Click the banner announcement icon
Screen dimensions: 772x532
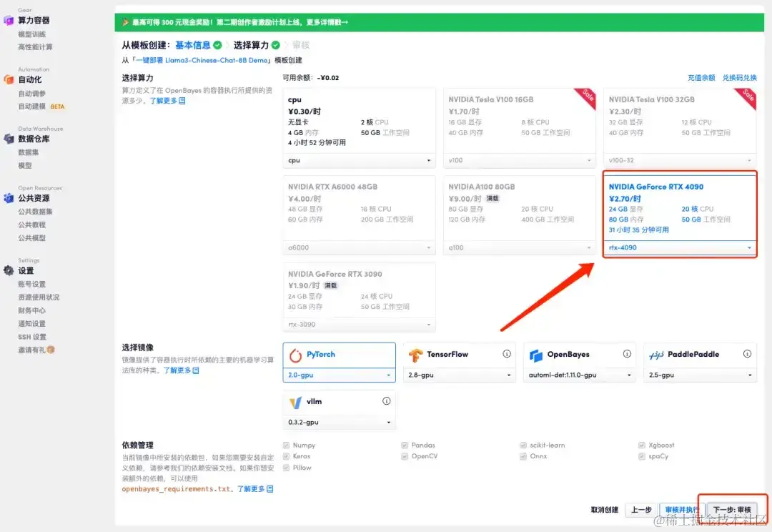[125, 22]
